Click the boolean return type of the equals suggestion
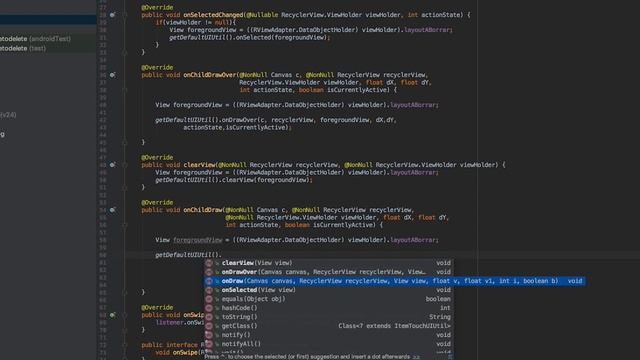The image size is (640, 360). (438, 299)
